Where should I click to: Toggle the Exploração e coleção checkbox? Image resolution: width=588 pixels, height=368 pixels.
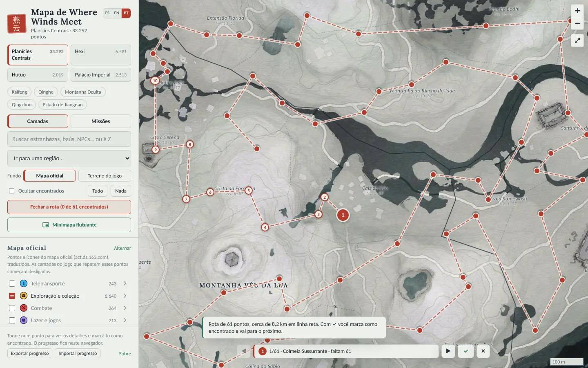pyautogui.click(x=12, y=296)
